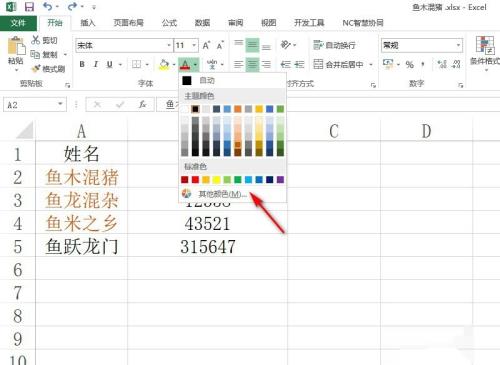The width and height of the screenshot is (500, 365).
Task: Open 其他颜色 more colors option
Action: pyautogui.click(x=222, y=194)
